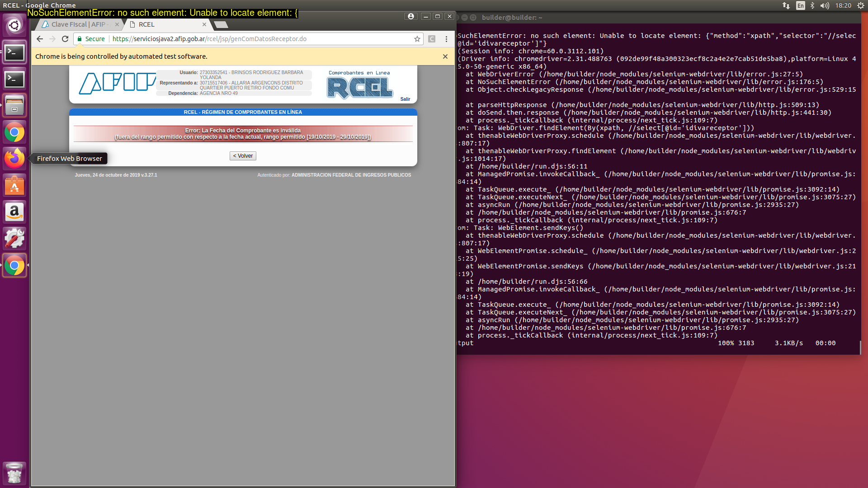This screenshot has height=488, width=868.
Task: Click the RCEL Comprobantes en Linea logo
Action: (x=360, y=85)
